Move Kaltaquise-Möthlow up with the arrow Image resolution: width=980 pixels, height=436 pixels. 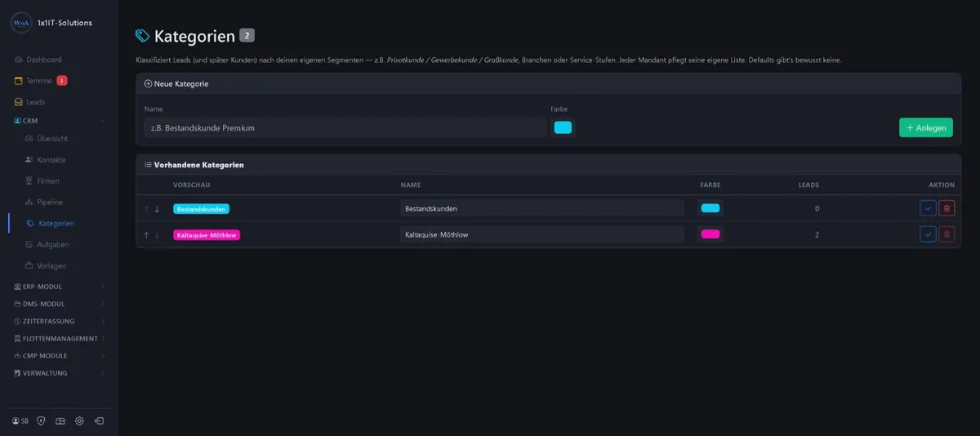coord(146,235)
